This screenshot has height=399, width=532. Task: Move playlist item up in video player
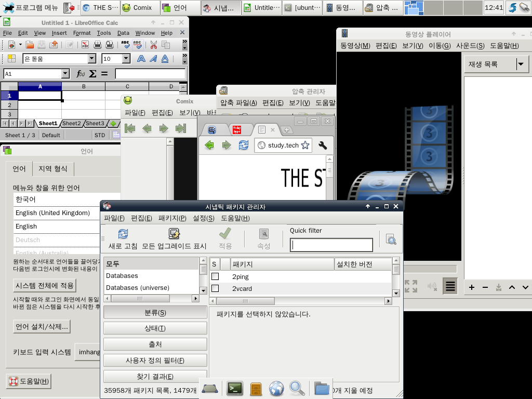click(512, 287)
